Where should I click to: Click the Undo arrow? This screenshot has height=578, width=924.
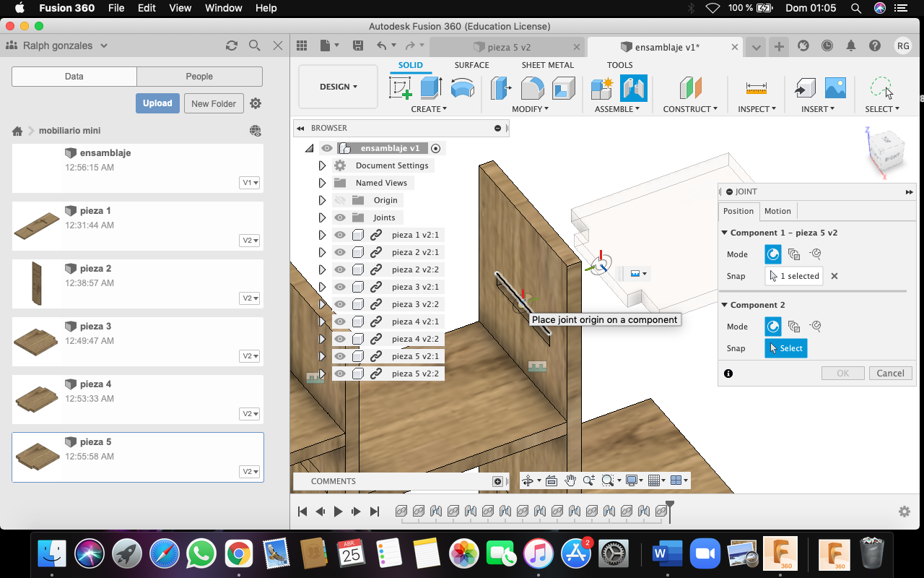tap(382, 46)
